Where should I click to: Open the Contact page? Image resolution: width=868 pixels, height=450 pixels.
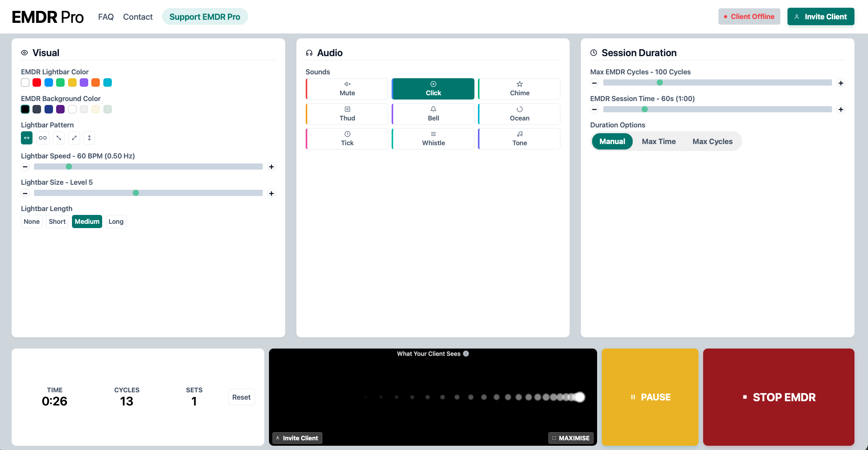(138, 17)
